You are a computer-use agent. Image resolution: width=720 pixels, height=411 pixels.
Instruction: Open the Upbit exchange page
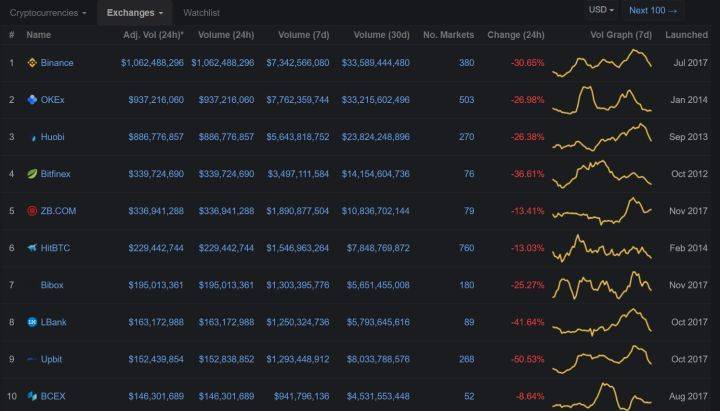pos(53,359)
